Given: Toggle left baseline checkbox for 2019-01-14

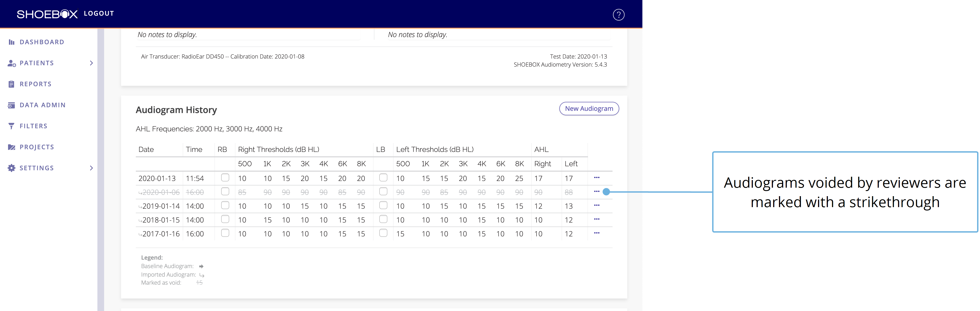Looking at the screenshot, I should (383, 205).
